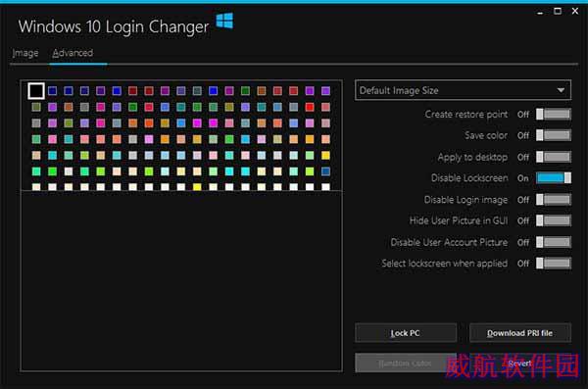Click the Windows logo icon beside title

click(x=224, y=21)
